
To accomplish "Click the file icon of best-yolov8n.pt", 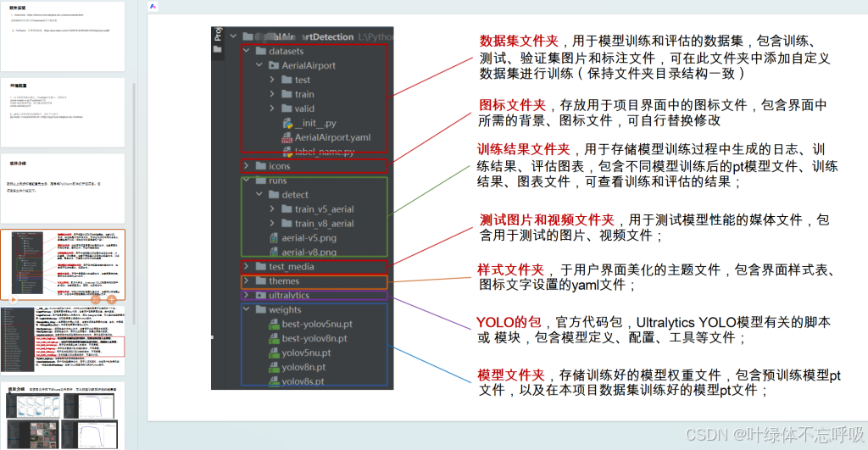I will pyautogui.click(x=274, y=339).
